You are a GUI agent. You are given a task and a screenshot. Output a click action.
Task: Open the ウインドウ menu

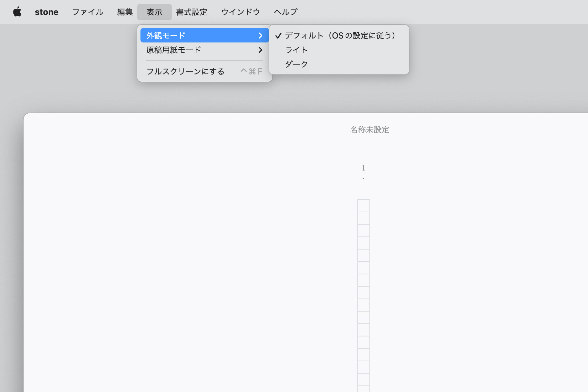[240, 12]
